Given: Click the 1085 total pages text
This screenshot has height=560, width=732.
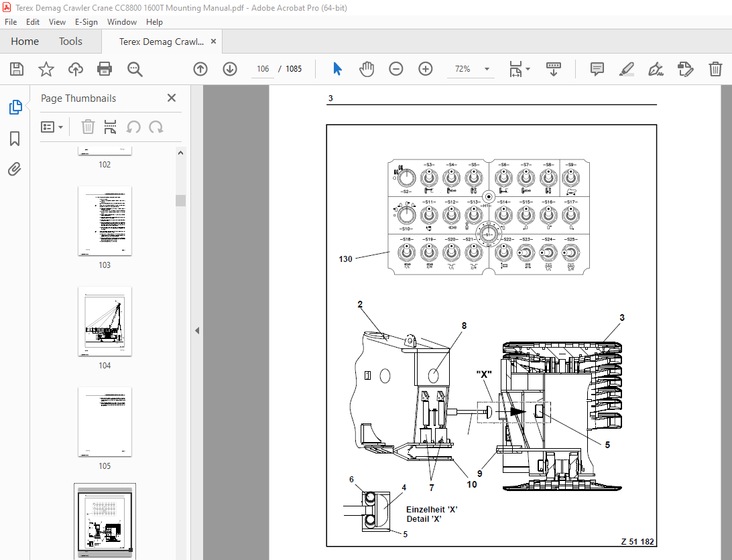Looking at the screenshot, I should (x=294, y=69).
